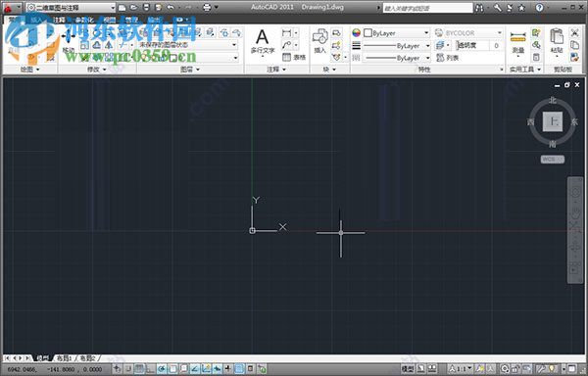Open the workspace dropdown 二维草图与注释
The width and height of the screenshot is (588, 376).
click(71, 8)
